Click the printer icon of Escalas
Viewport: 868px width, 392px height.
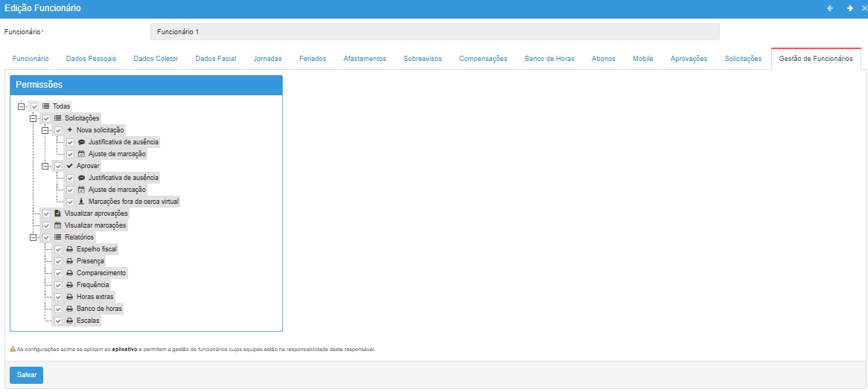tap(70, 321)
